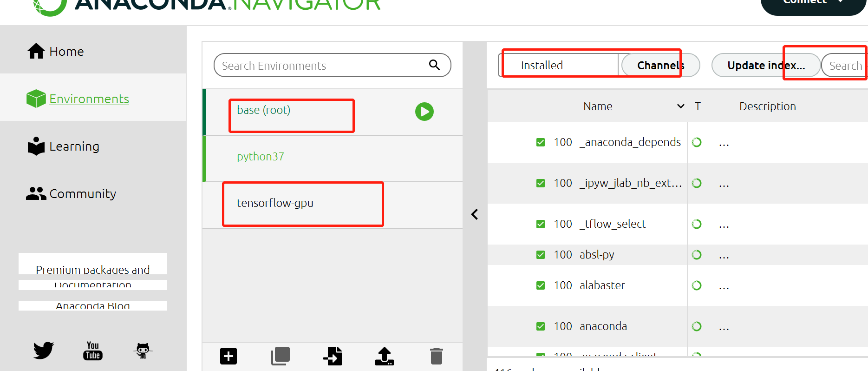Click the Channels button
The image size is (868, 371).
(x=660, y=65)
